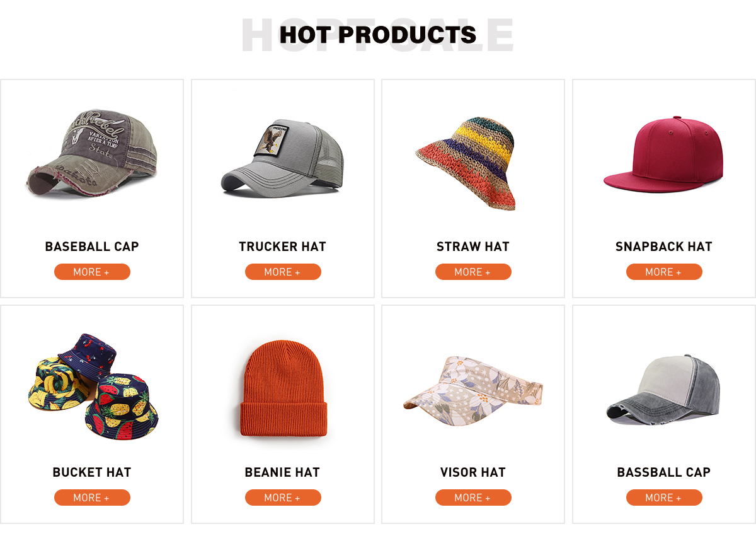756x541 pixels.
Task: Select the fruit-print Bucket Hat image
Action: pos(92,386)
